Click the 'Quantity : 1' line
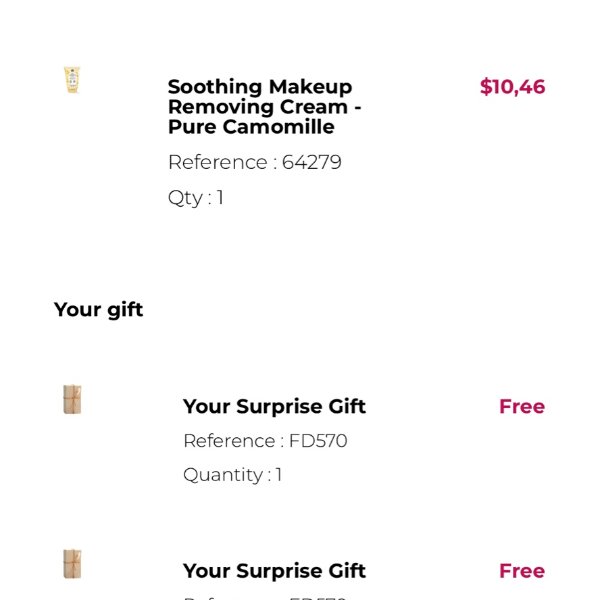Image resolution: width=600 pixels, height=600 pixels. pyautogui.click(x=232, y=475)
